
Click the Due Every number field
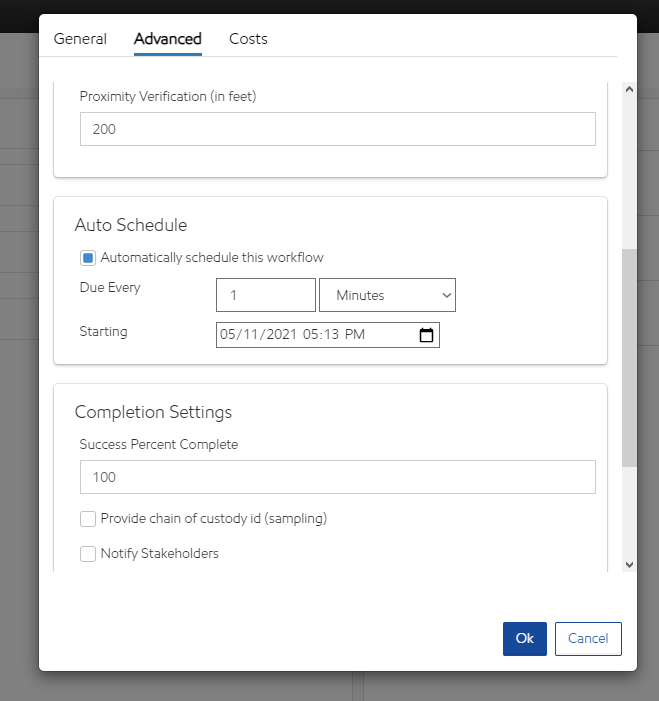click(265, 295)
